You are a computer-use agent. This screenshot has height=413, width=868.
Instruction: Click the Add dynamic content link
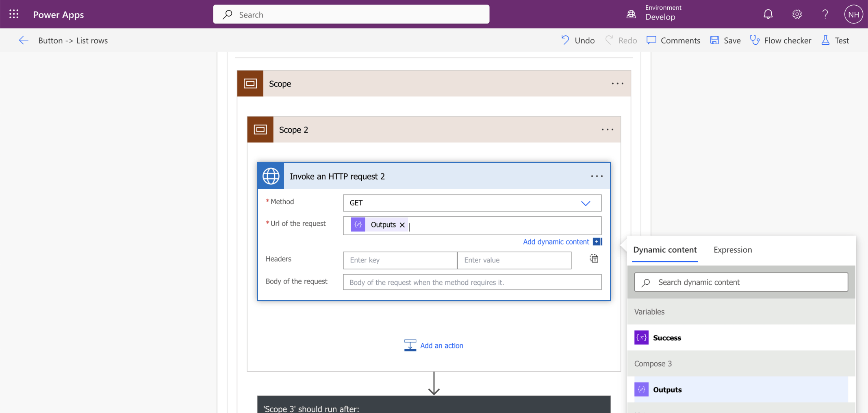click(x=556, y=242)
